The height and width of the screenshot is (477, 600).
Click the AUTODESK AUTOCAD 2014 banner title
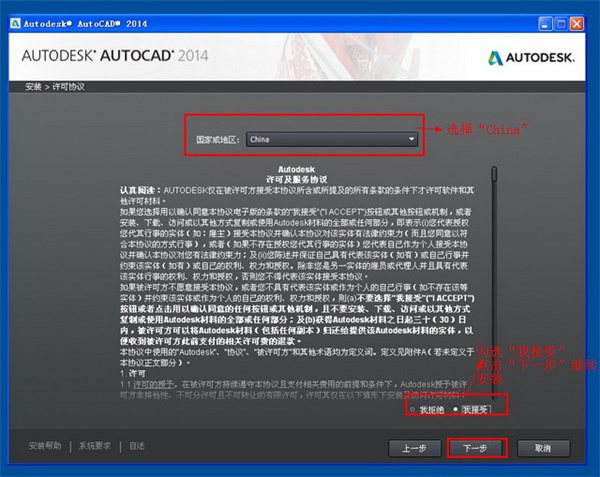115,56
